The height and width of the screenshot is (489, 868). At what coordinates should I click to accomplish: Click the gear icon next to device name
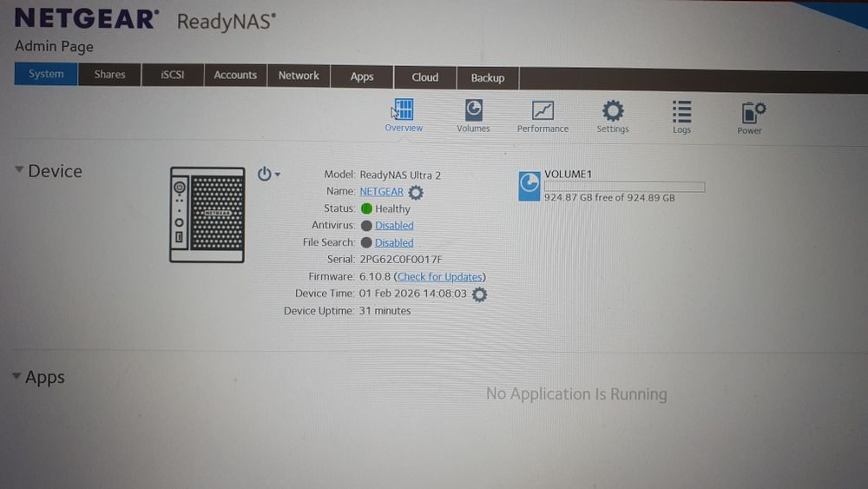point(416,192)
